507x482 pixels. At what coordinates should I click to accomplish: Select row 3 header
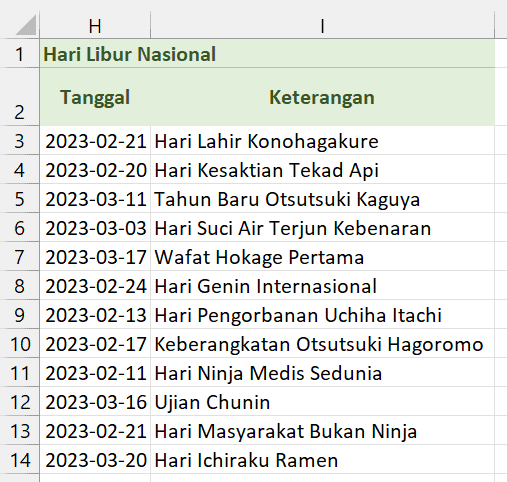(19, 140)
